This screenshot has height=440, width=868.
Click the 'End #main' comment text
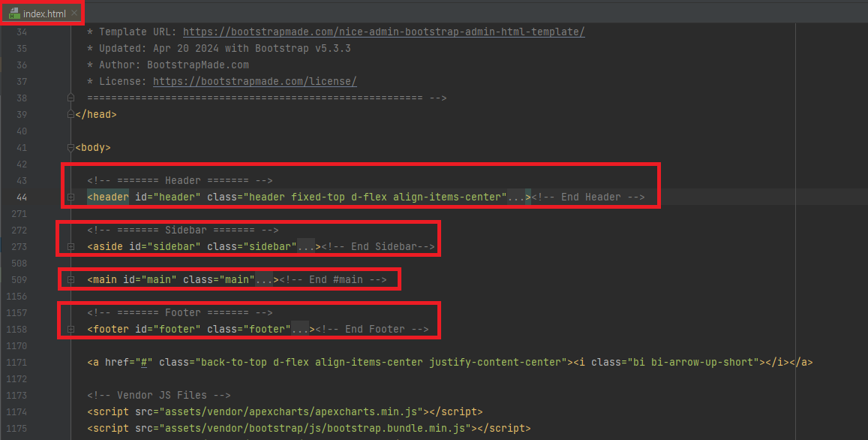(x=333, y=280)
